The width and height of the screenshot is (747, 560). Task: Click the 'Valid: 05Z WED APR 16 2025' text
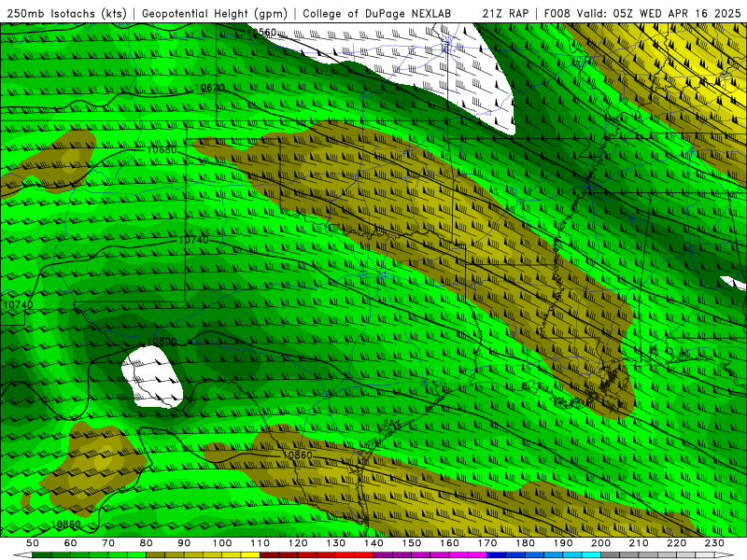click(658, 14)
